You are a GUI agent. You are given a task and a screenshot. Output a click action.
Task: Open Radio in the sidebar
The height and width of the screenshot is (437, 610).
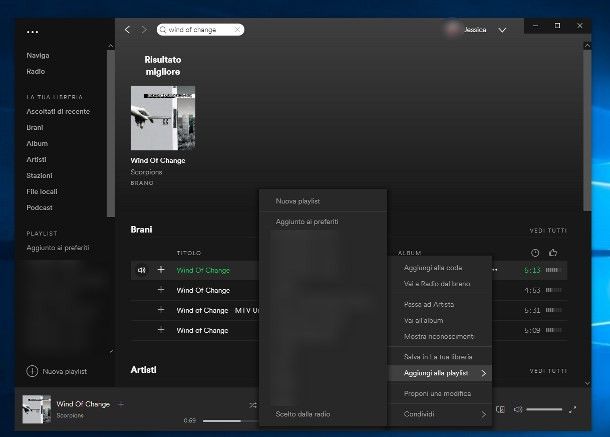point(35,71)
